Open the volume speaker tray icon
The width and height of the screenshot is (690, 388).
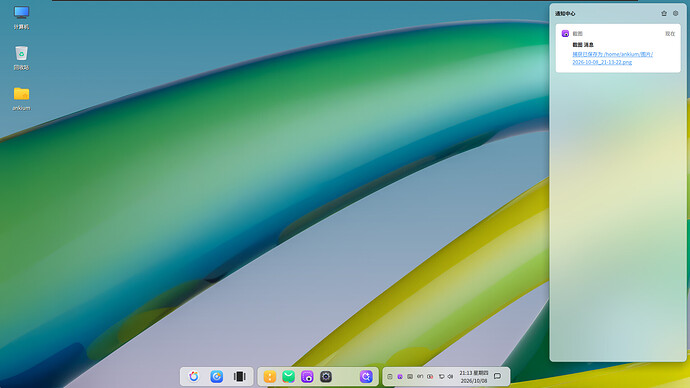tap(450, 377)
